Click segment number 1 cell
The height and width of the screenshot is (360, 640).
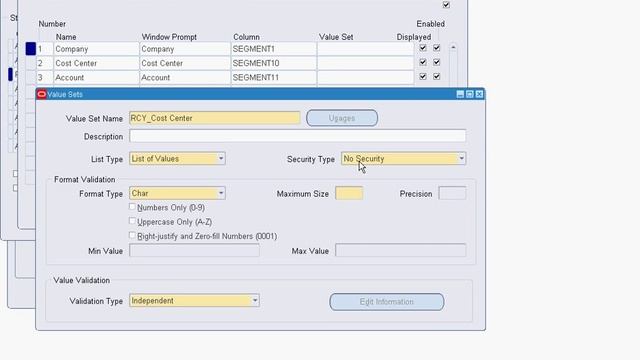44,49
